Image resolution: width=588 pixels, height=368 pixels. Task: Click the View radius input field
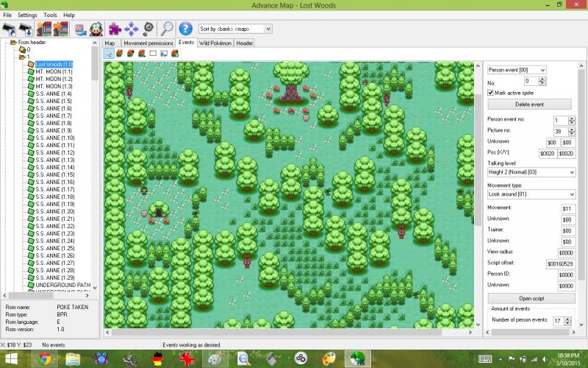(x=567, y=252)
